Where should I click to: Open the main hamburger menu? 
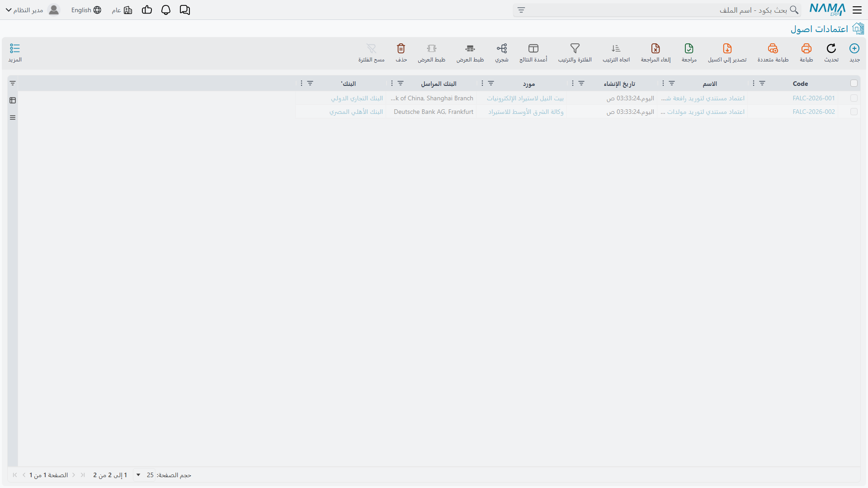857,10
